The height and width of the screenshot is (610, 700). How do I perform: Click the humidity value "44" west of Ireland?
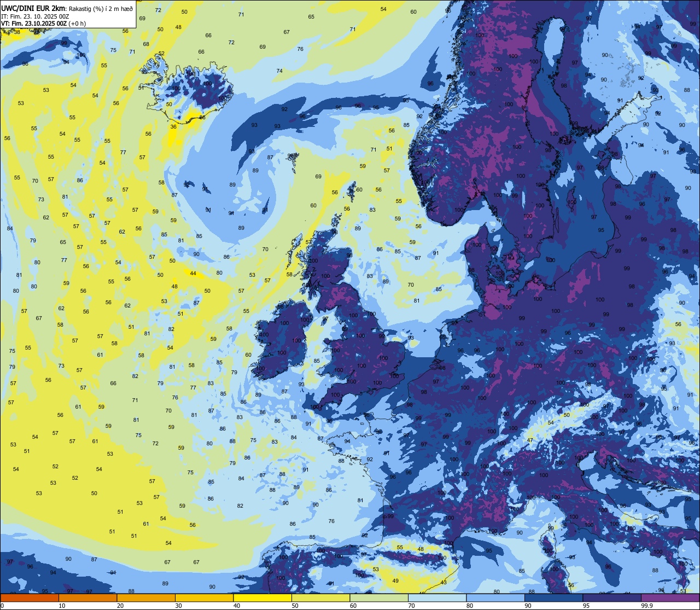[x=192, y=273]
